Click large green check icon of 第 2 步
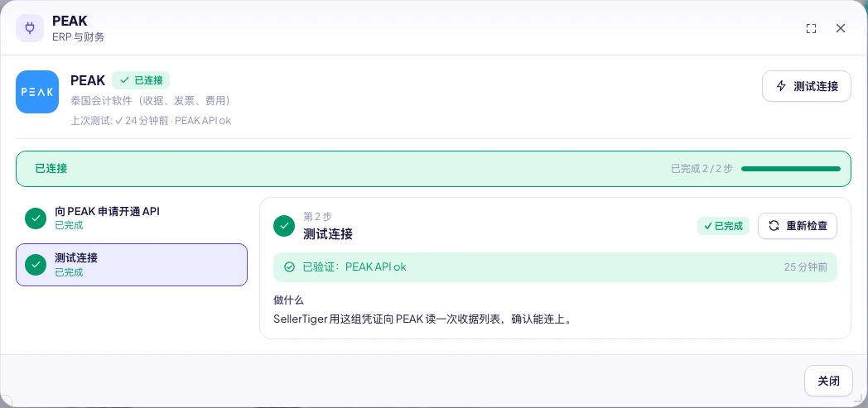Viewport: 868px width, 408px height. pyautogui.click(x=284, y=226)
